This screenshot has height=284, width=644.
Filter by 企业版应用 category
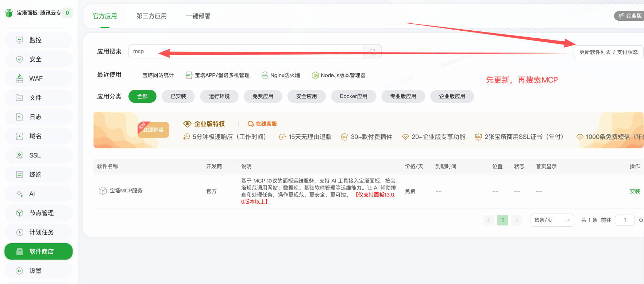[x=452, y=96]
